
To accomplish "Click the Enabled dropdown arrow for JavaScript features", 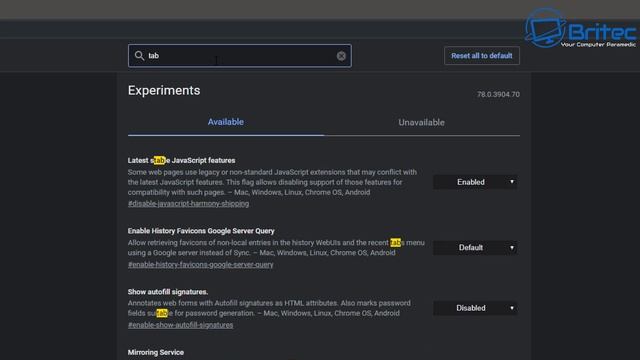I will pyautogui.click(x=512, y=182).
